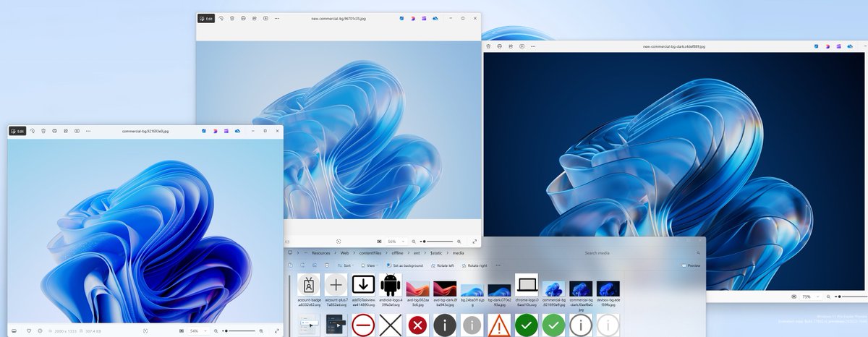Open 75% zoom dropdown in dark image window
The width and height of the screenshot is (868, 337).
(809, 297)
